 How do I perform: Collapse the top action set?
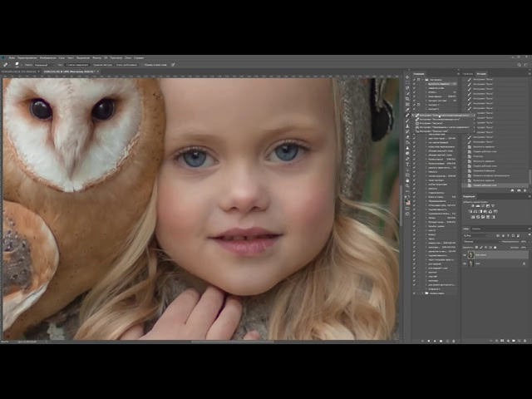(x=422, y=80)
